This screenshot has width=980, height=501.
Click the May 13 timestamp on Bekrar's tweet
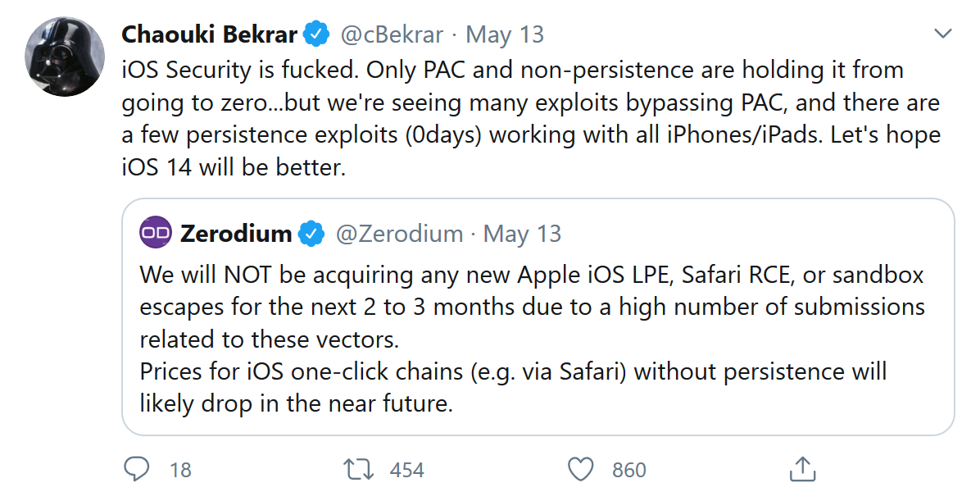504,34
